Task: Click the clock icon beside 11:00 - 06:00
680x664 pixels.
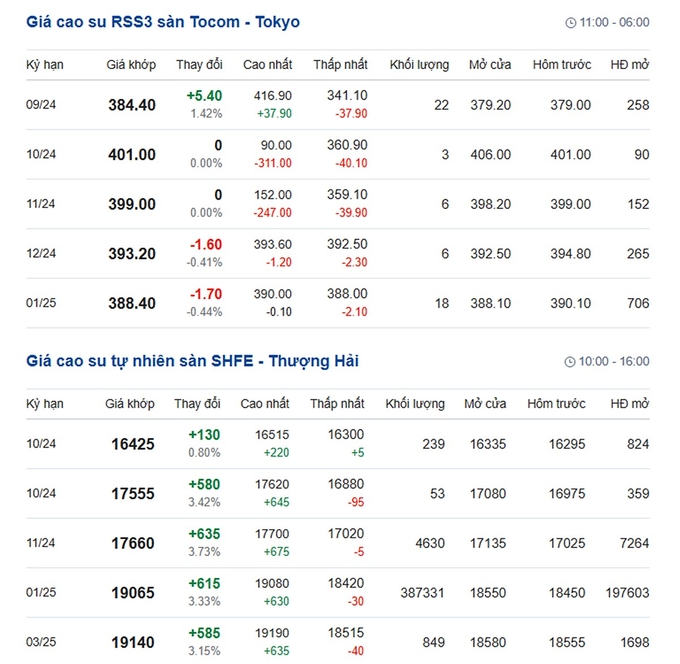Action: point(570,23)
